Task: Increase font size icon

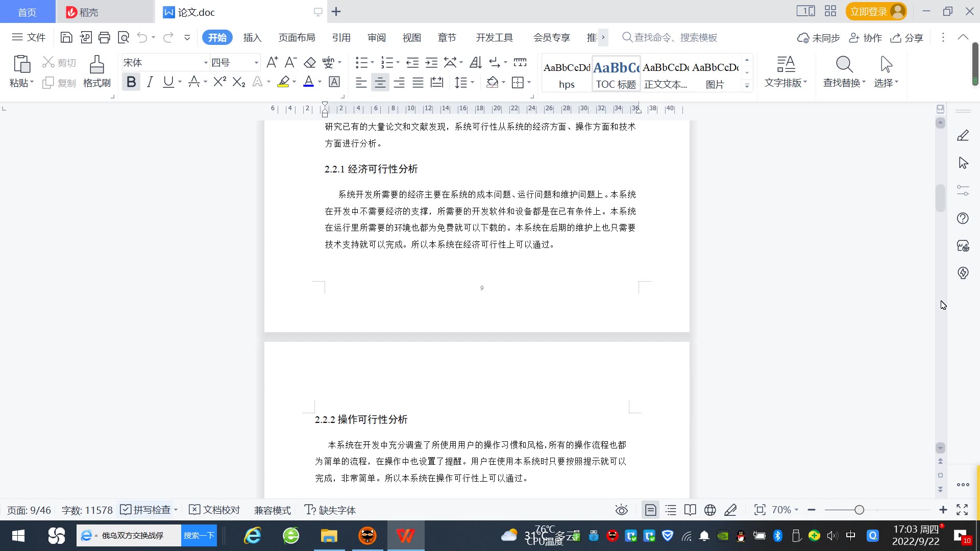Action: (272, 62)
